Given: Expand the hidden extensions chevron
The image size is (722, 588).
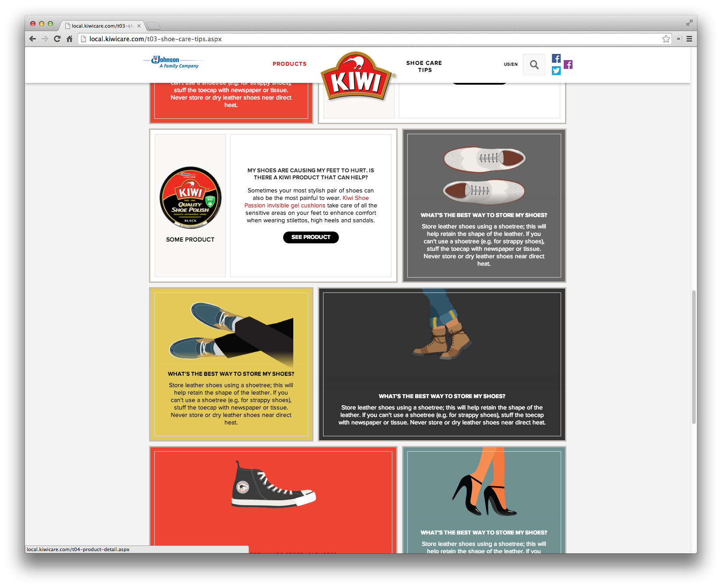Looking at the screenshot, I should (x=678, y=39).
